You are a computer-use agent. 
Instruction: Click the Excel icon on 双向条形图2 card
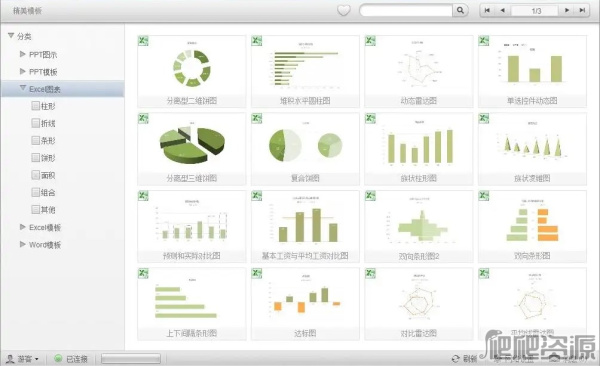pyautogui.click(x=370, y=196)
